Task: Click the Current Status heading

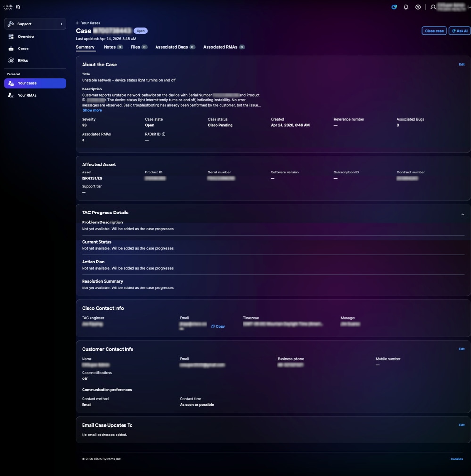Action: pyautogui.click(x=97, y=242)
